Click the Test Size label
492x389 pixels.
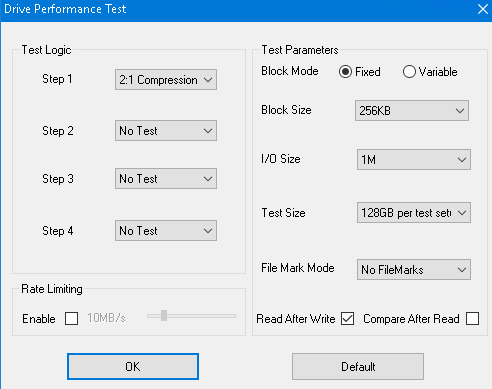point(283,213)
